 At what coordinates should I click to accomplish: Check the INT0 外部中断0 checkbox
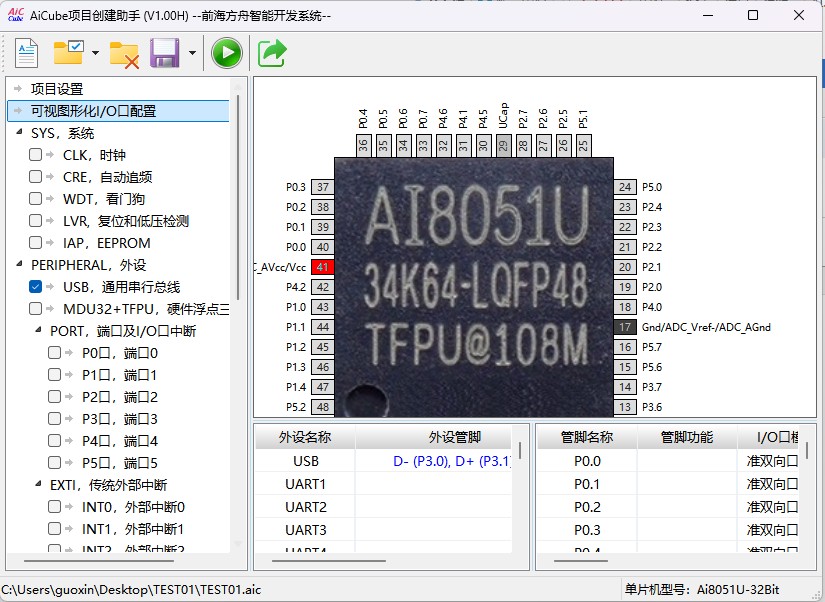(54, 507)
